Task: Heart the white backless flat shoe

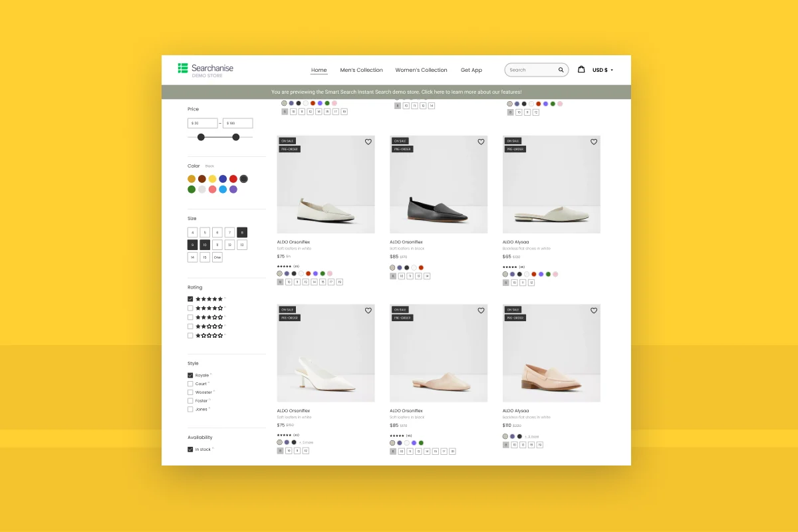Action: click(x=594, y=142)
